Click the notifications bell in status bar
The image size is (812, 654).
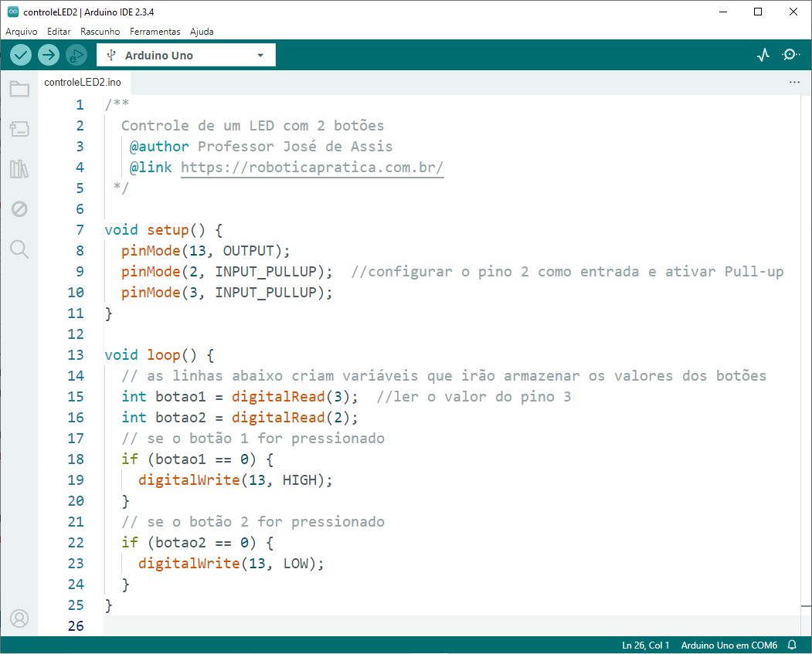click(792, 646)
